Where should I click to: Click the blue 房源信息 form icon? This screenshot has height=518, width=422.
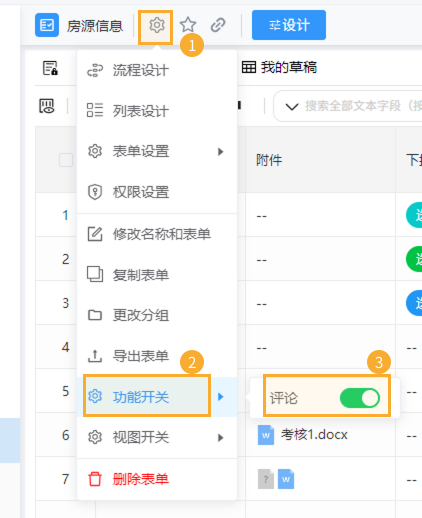tap(47, 25)
